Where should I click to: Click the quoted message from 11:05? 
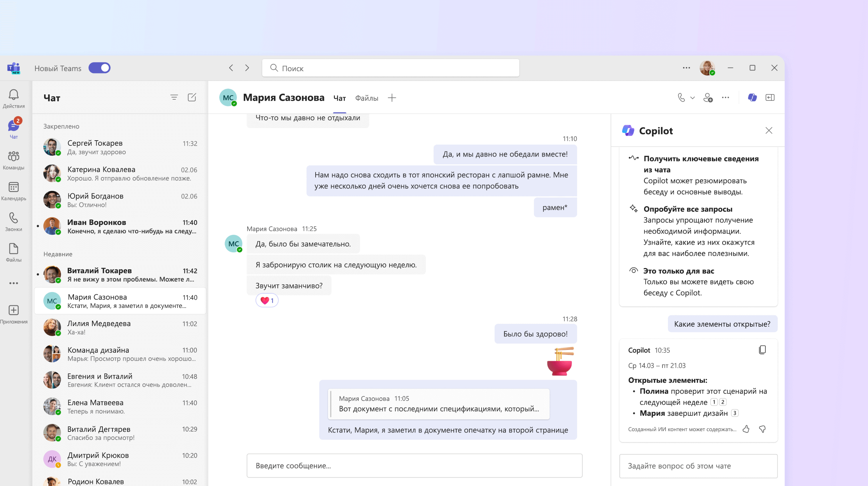[x=439, y=404]
